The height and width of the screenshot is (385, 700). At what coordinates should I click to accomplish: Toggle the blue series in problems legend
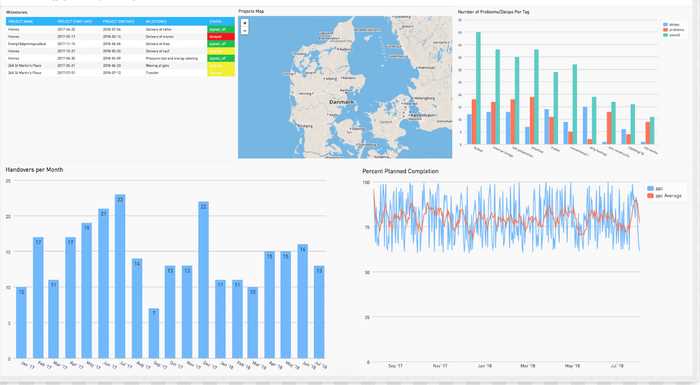(x=671, y=25)
